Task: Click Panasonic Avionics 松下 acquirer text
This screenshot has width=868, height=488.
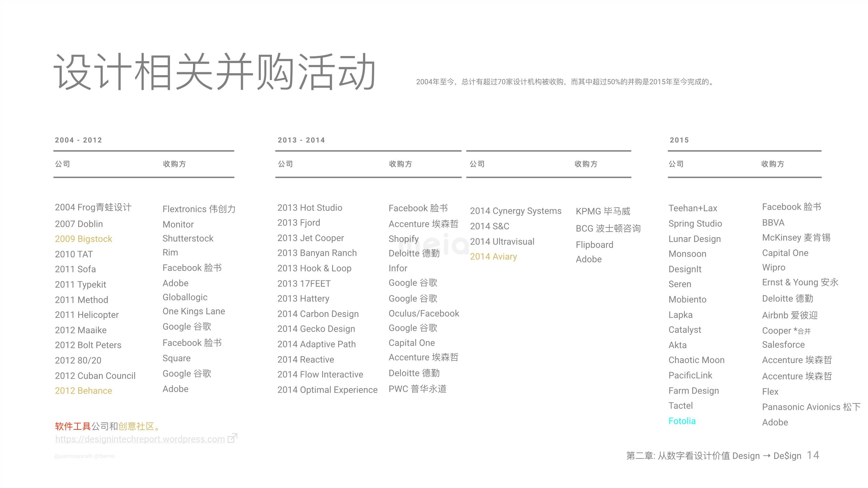Action: click(x=811, y=407)
